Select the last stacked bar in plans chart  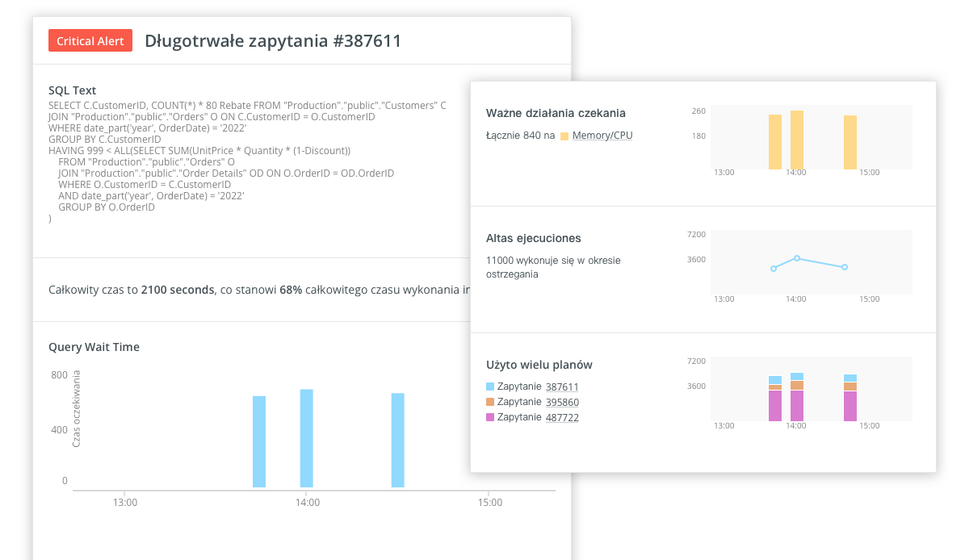[x=850, y=398]
